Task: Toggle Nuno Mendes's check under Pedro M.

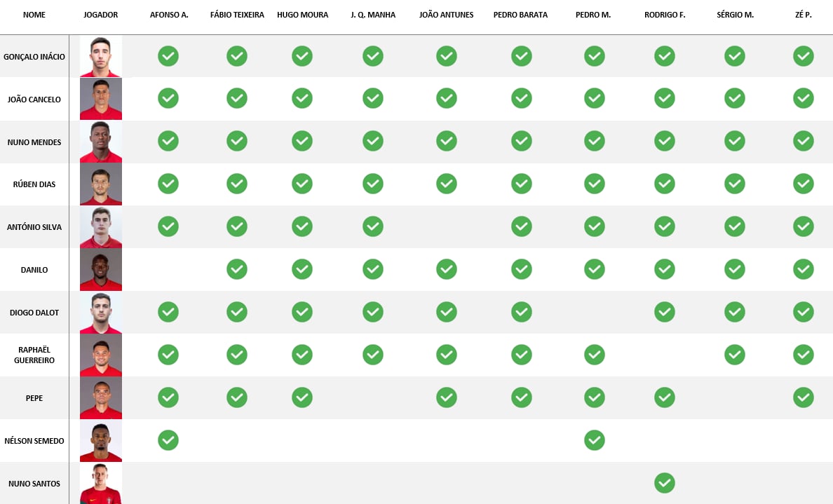Action: [x=595, y=141]
